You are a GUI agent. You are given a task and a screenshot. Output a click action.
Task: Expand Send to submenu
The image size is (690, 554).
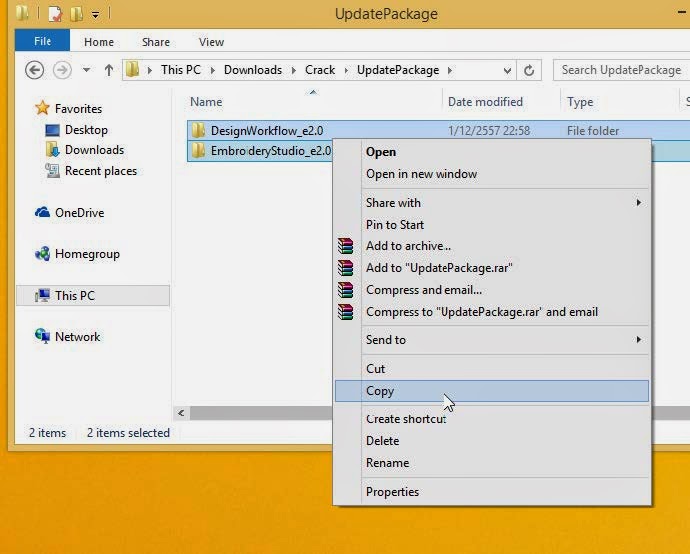[x=492, y=340]
